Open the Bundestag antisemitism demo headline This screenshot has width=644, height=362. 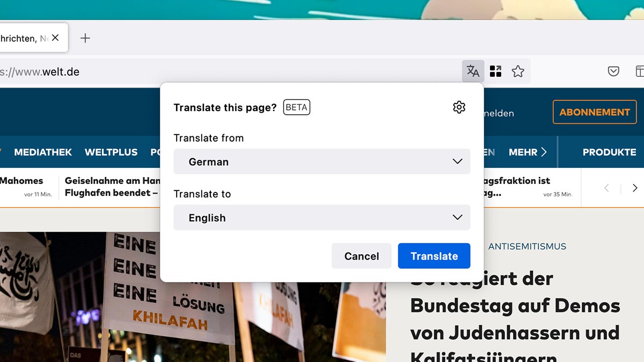coord(514,306)
